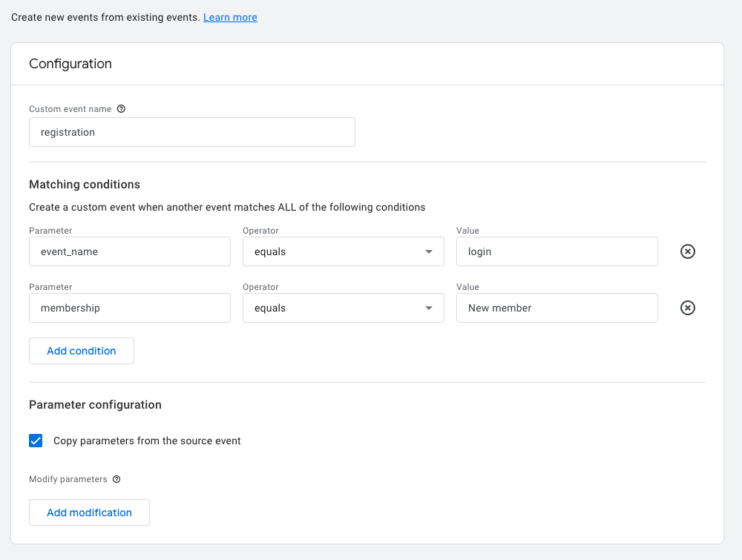This screenshot has height=560, width=742.
Task: View help for Modify parameters
Action: pyautogui.click(x=116, y=479)
